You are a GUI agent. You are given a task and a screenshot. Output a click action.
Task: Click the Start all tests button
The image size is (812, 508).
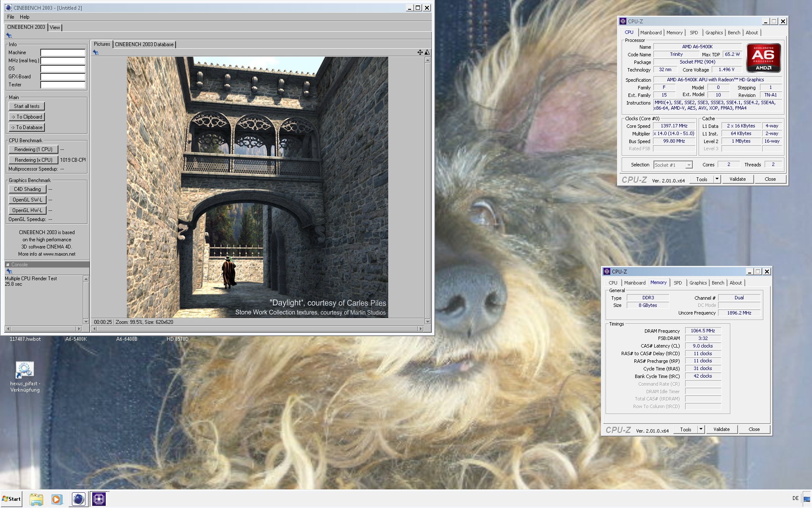27,106
